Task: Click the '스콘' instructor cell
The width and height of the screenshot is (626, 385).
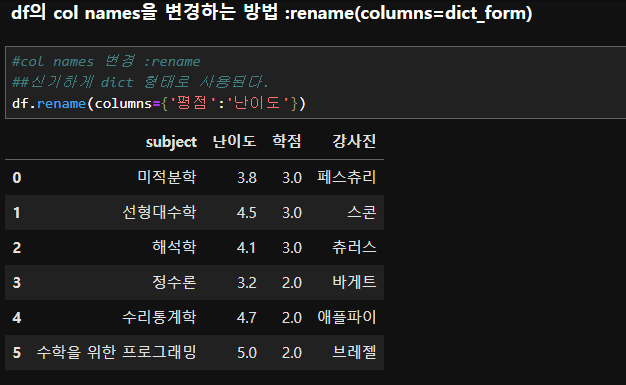Action: pos(362,212)
